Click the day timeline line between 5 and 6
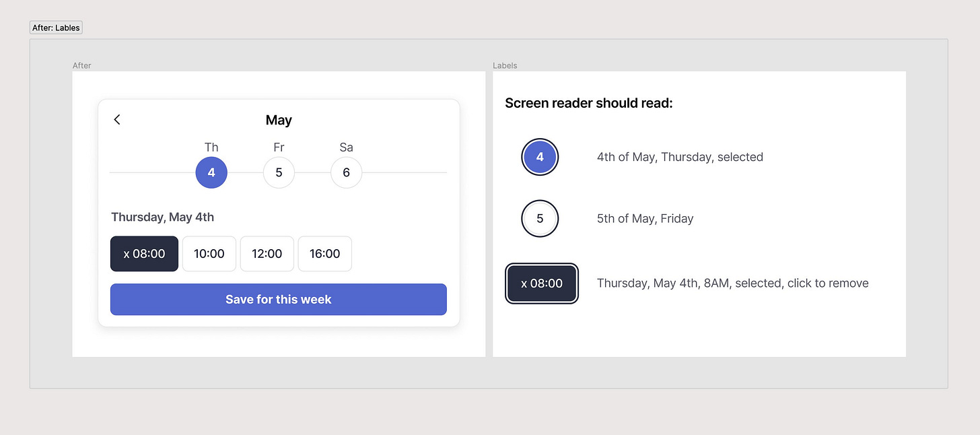980x435 pixels. click(x=312, y=172)
